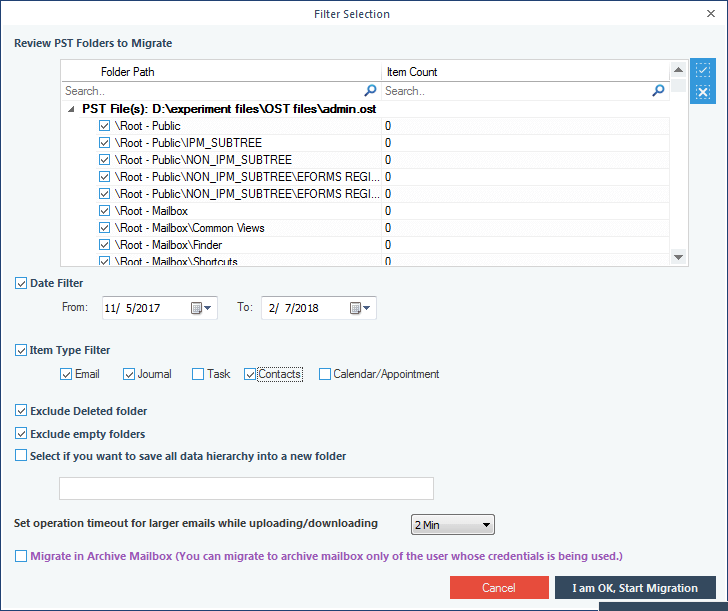
Task: Uncheck \Root - Mailbox\Finder checkbox
Action: point(104,245)
